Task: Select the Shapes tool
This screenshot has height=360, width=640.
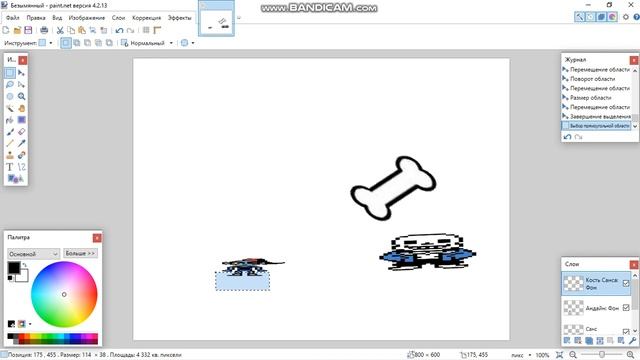Action: click(16, 179)
